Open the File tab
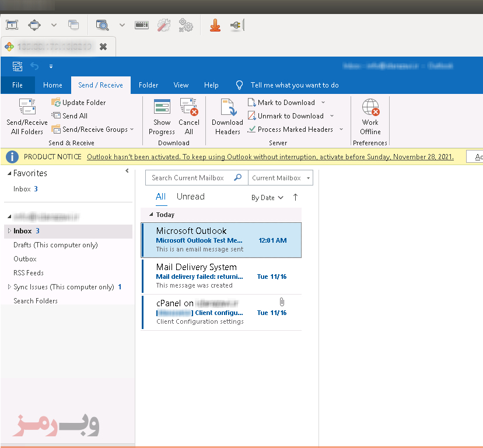This screenshot has height=448, width=483. (17, 85)
